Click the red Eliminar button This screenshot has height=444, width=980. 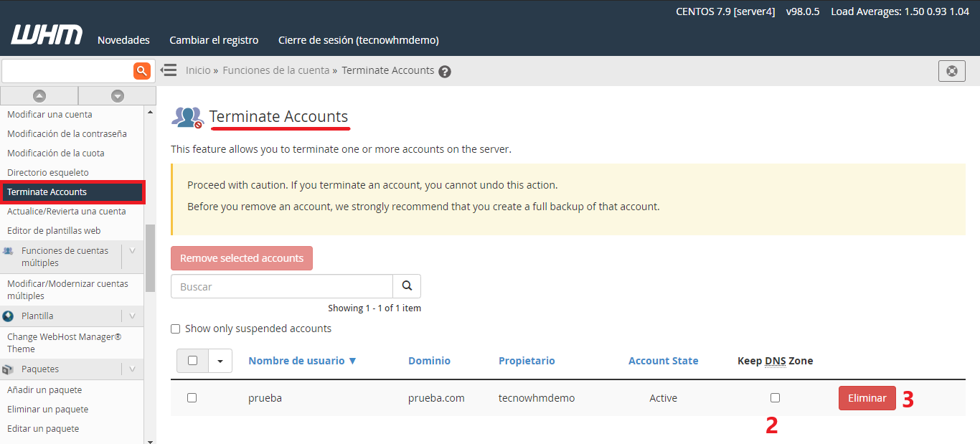[867, 398]
